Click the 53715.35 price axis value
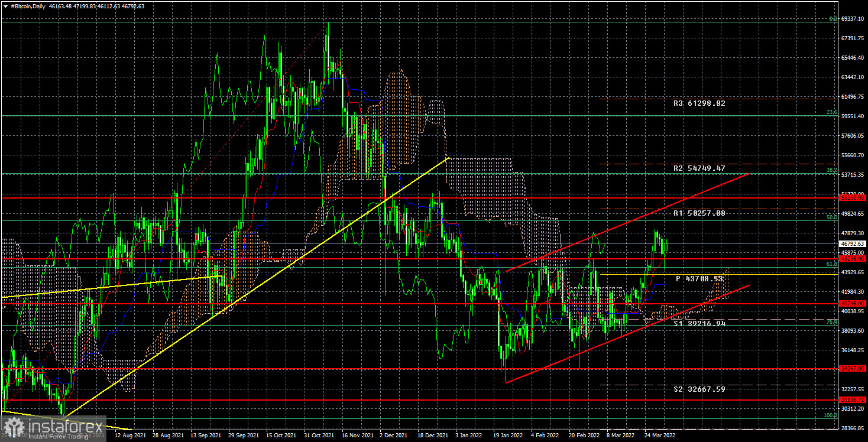The height and width of the screenshot is (442, 868). 853,175
